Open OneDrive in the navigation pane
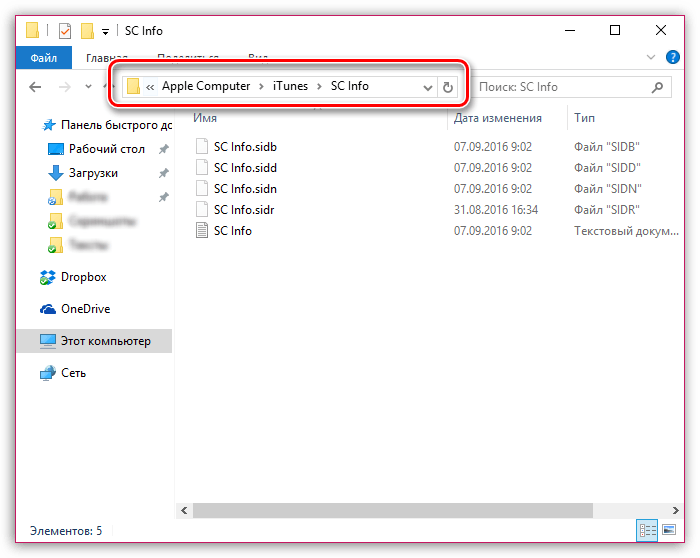 click(x=85, y=309)
